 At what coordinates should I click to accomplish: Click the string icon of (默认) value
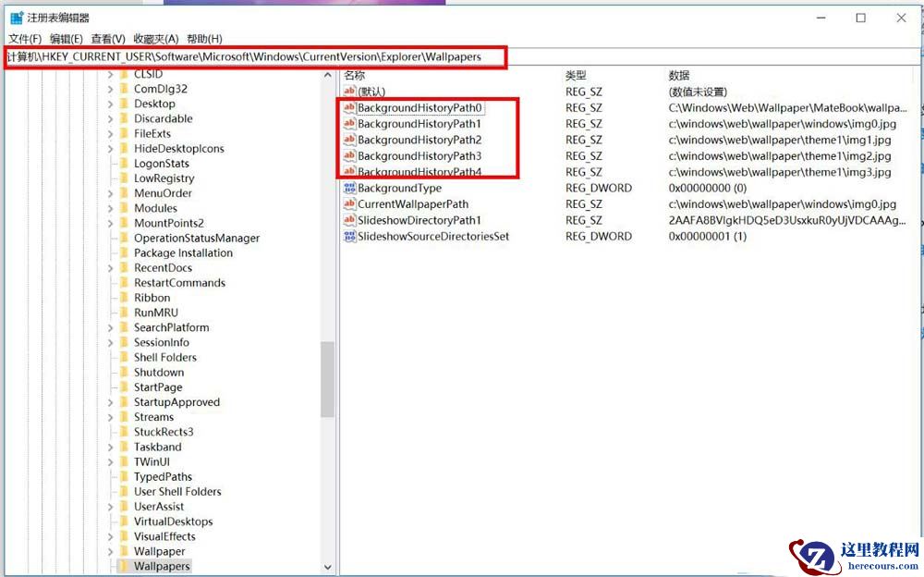tap(349, 91)
